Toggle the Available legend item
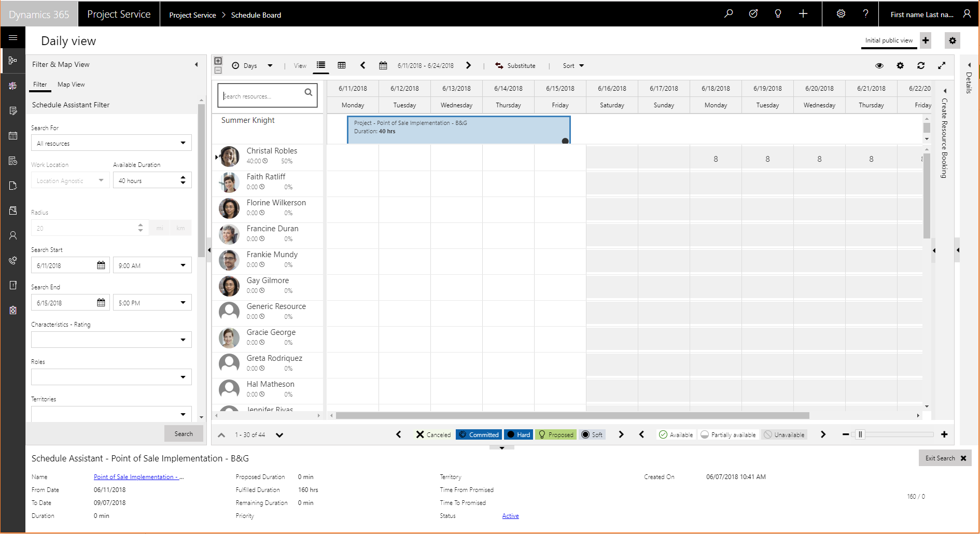980x534 pixels. (676, 434)
